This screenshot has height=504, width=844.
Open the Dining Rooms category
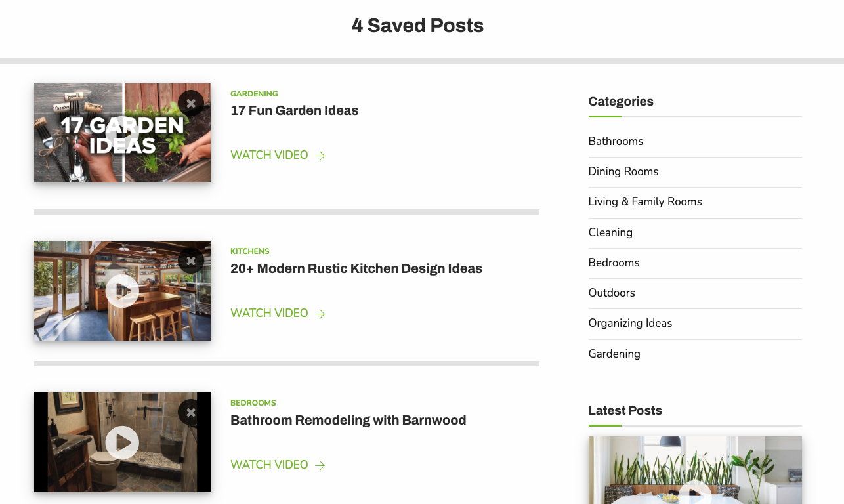click(623, 171)
